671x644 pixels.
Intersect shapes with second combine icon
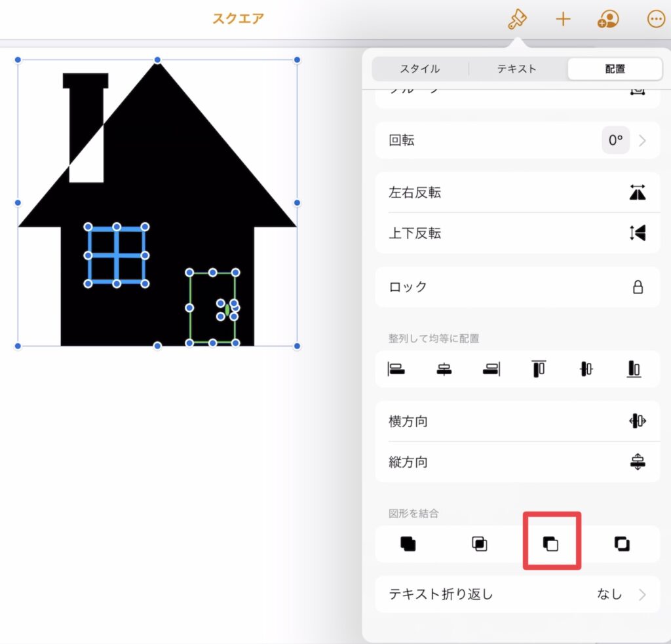pos(479,544)
